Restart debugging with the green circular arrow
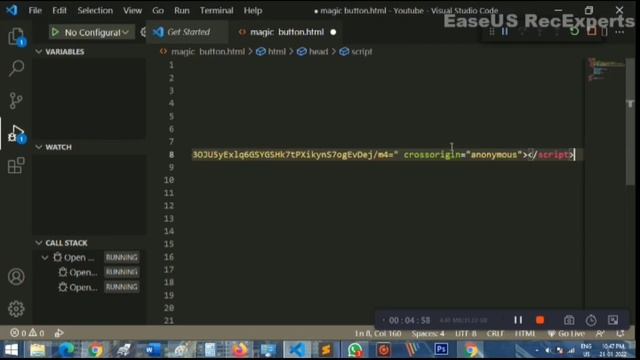The image size is (640, 360). [574, 31]
